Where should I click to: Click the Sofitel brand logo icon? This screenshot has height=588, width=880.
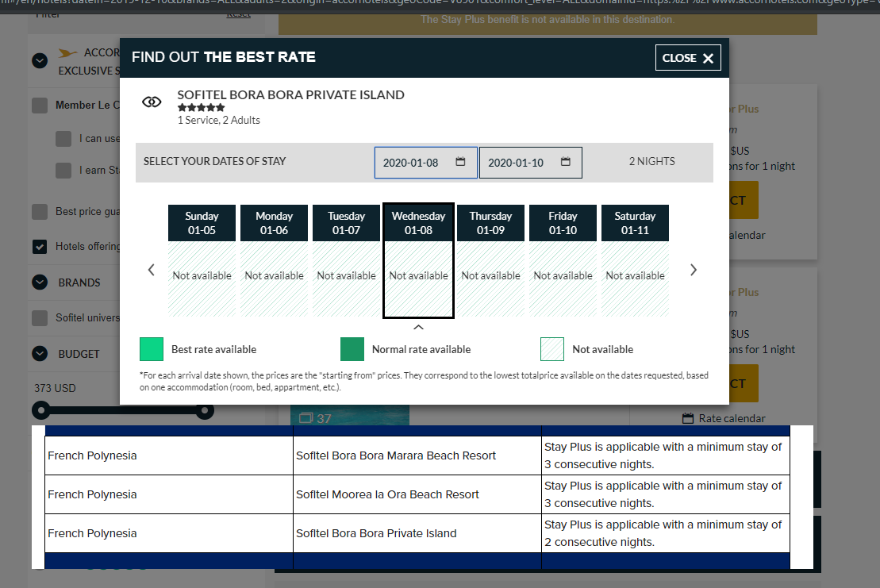(152, 102)
